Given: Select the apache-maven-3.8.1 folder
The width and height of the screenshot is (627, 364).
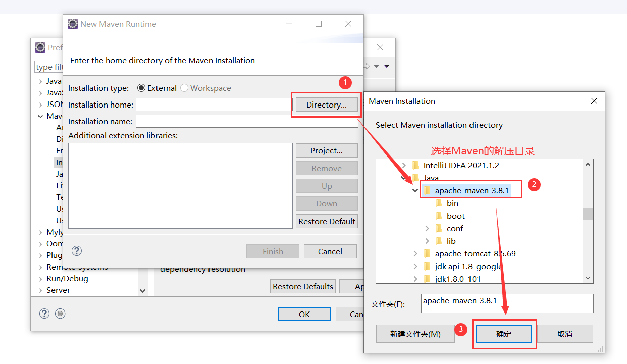Looking at the screenshot, I should (x=472, y=190).
